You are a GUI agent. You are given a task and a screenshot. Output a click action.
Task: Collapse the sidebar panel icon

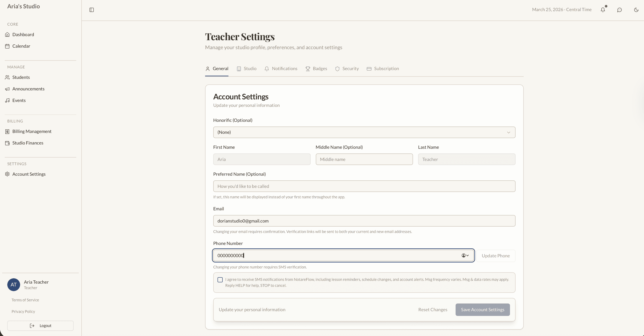91,10
